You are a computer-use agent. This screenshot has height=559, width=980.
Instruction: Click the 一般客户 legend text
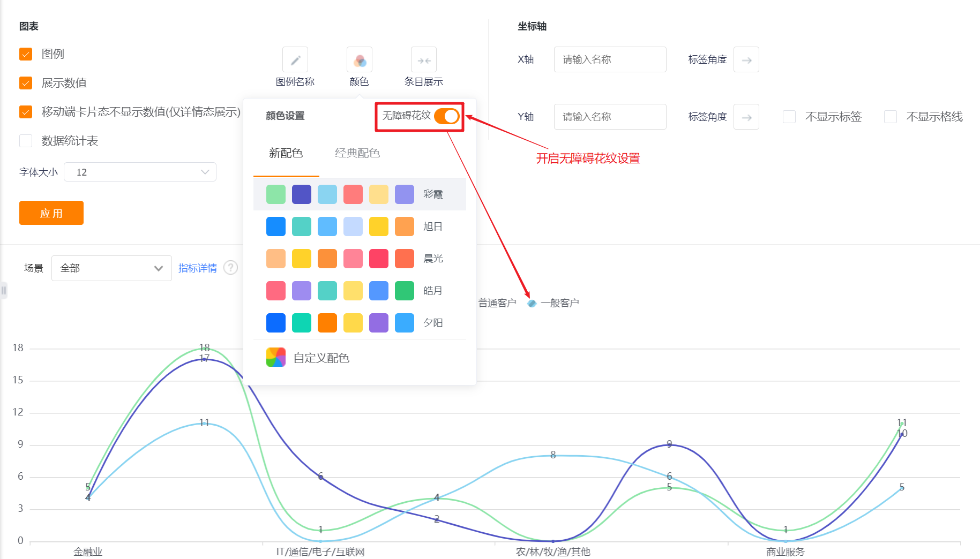(560, 303)
